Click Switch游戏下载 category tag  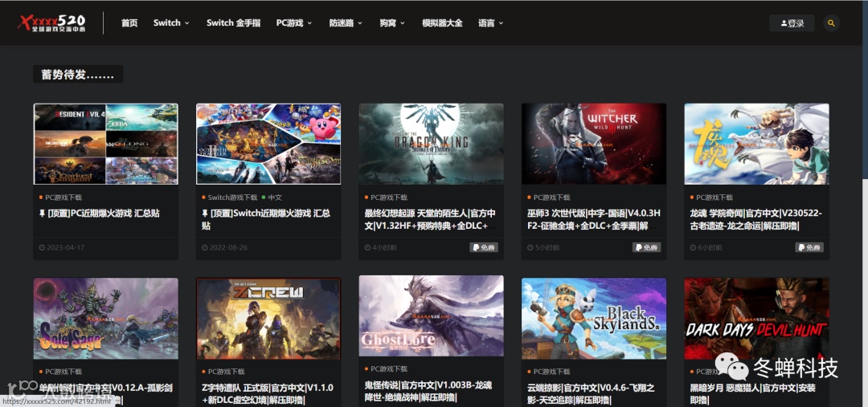click(x=232, y=197)
